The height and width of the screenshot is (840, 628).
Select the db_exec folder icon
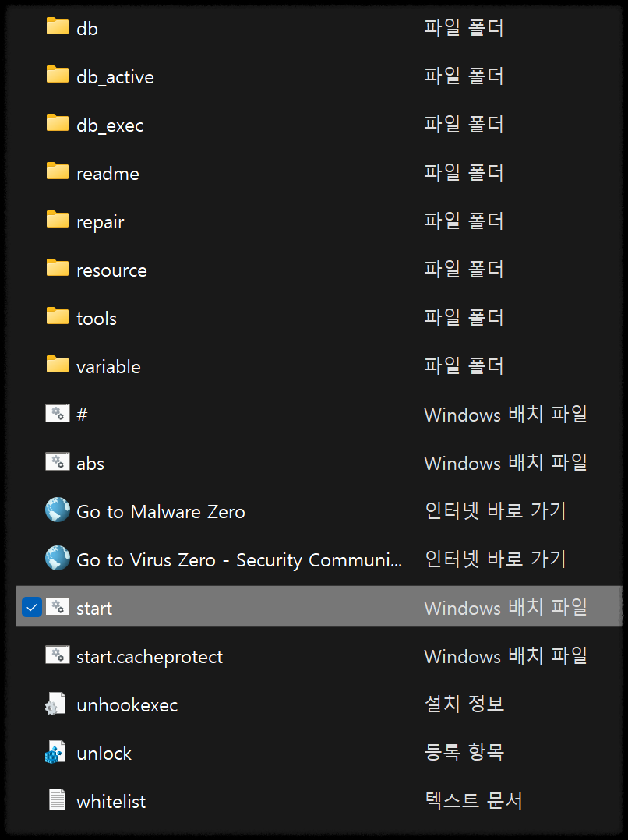coord(58,123)
